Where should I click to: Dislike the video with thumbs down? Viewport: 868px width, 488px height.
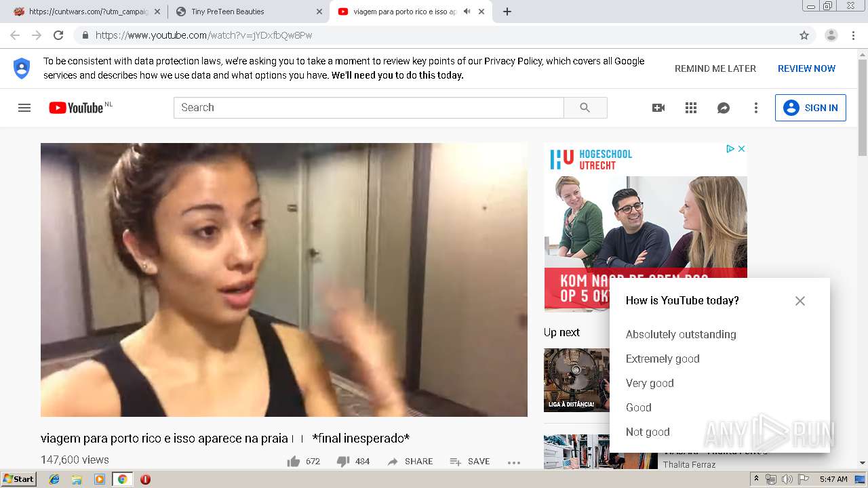[x=343, y=462]
